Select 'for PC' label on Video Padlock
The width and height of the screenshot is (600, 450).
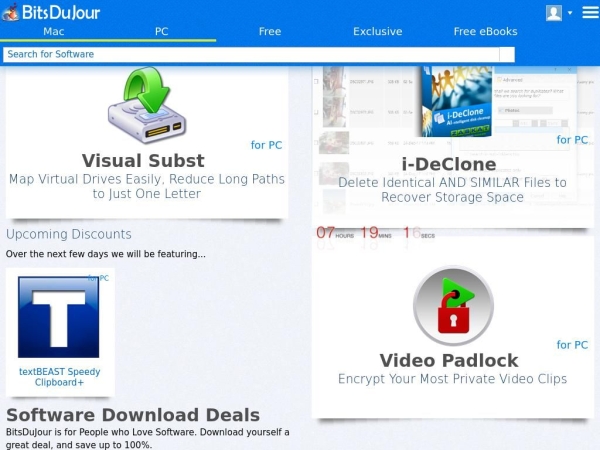point(572,345)
